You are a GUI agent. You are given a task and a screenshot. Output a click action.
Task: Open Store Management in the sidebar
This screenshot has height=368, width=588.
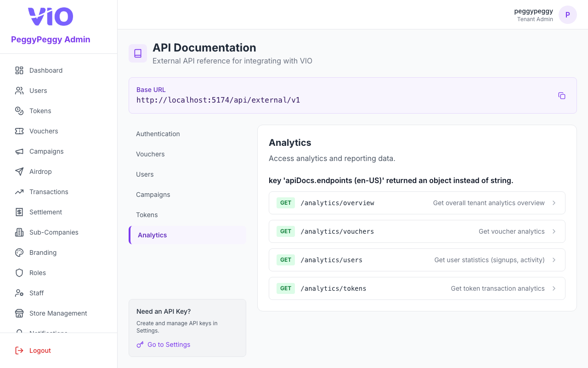click(x=58, y=313)
